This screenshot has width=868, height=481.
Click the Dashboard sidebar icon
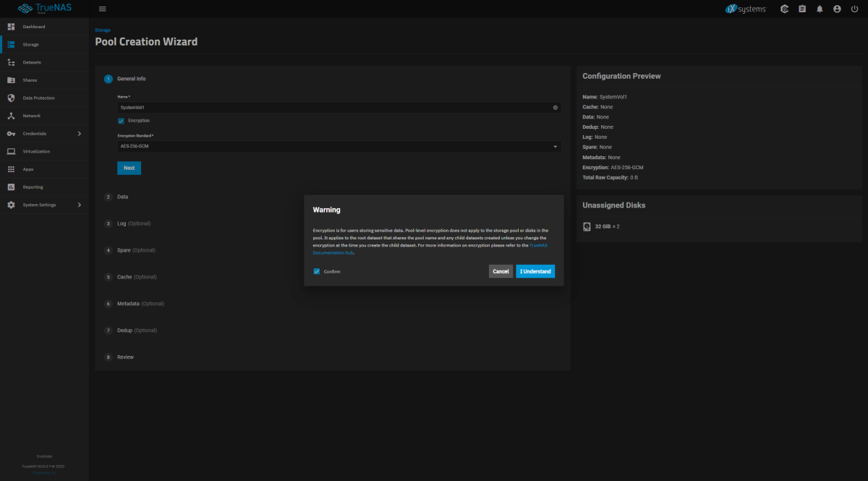tap(11, 27)
